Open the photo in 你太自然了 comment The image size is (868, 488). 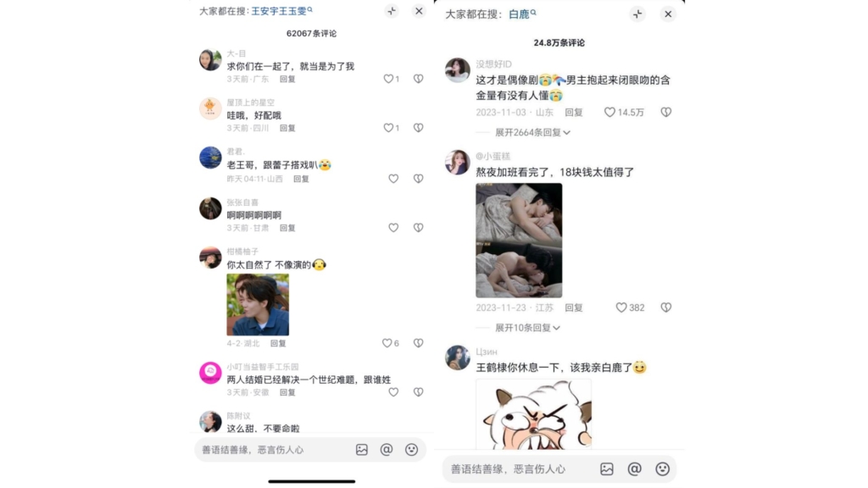point(258,304)
